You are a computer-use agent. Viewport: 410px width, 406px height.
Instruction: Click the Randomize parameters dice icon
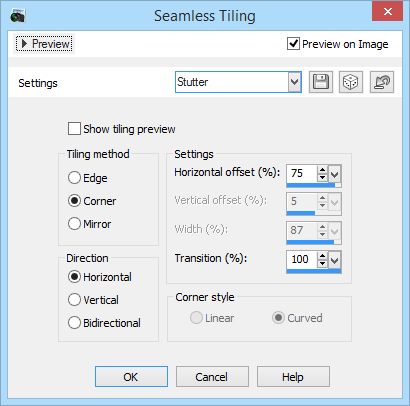(351, 82)
